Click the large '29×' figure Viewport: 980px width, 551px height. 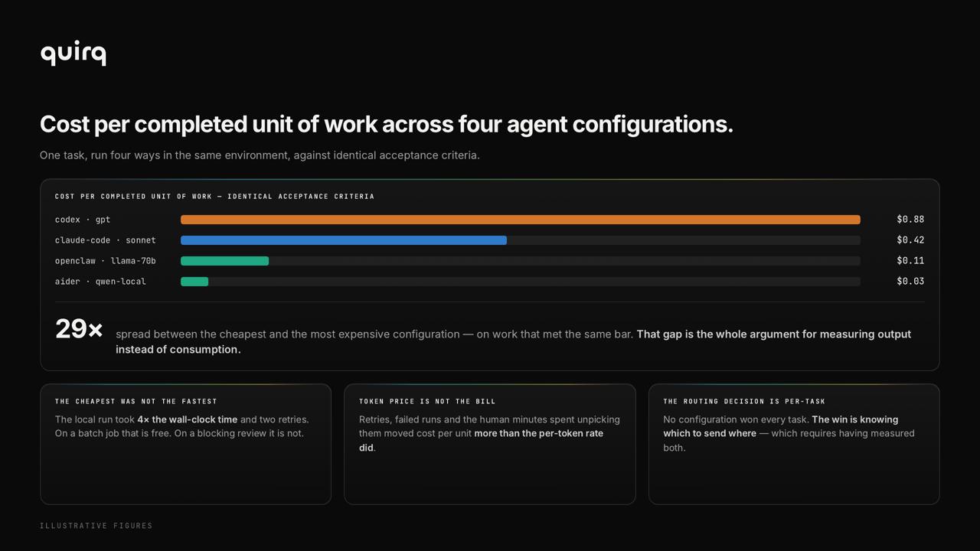coord(79,329)
